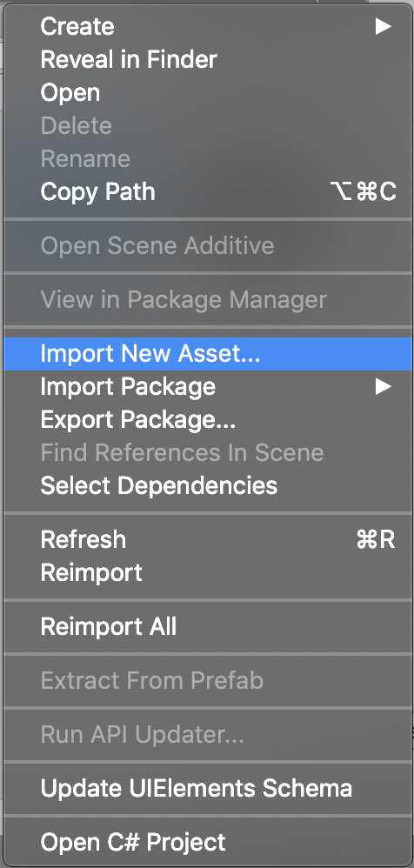
Task: Click Update UIElements Schema
Action: (x=207, y=788)
